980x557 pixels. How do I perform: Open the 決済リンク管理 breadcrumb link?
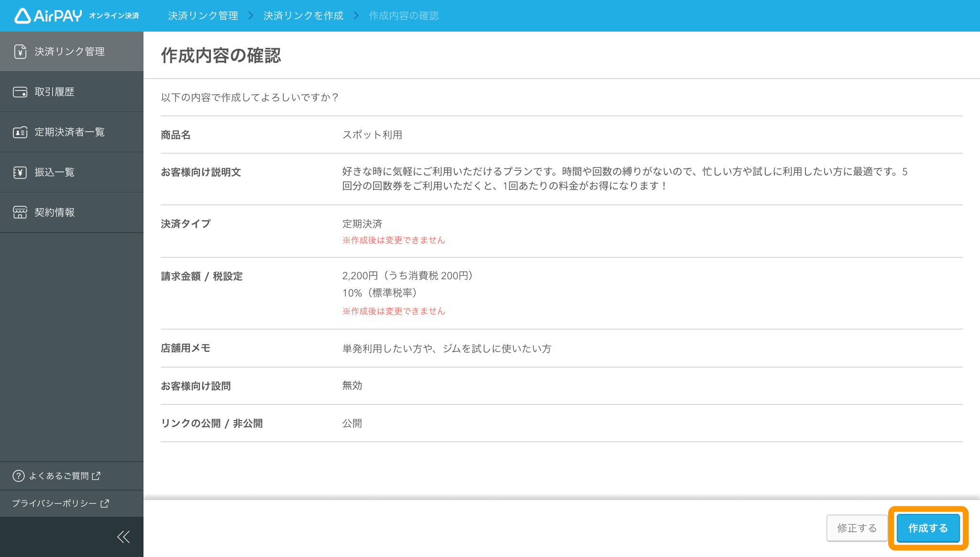tap(202, 15)
